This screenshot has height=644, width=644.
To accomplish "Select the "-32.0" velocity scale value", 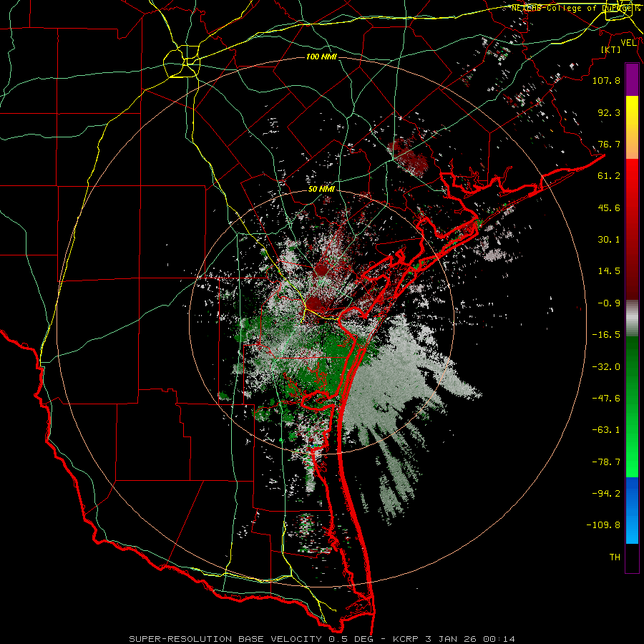I will pyautogui.click(x=606, y=367).
